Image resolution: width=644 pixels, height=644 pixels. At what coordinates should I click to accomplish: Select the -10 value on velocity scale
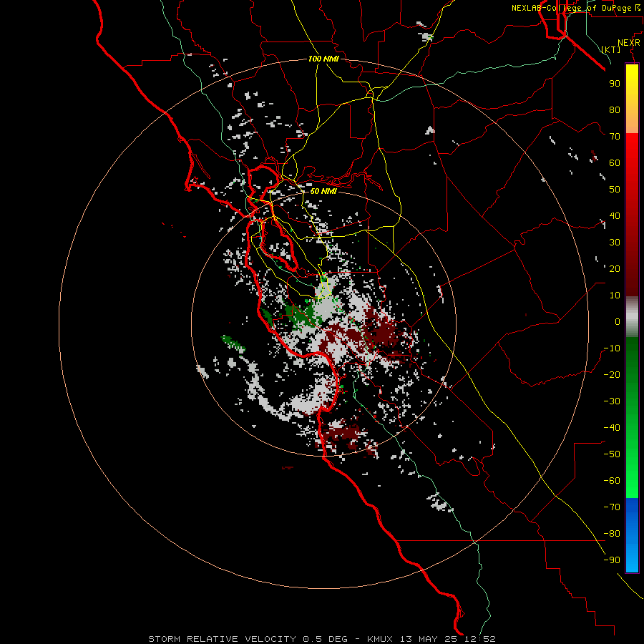tap(612, 348)
